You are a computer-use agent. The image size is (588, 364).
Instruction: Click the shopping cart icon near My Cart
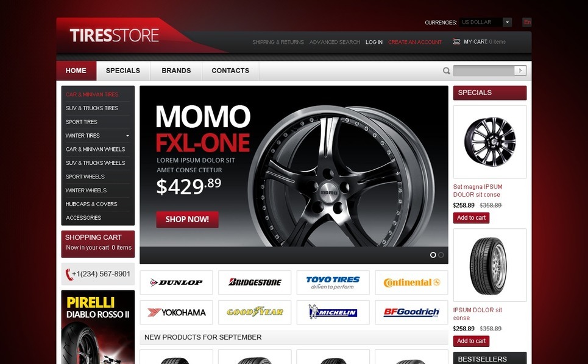pyautogui.click(x=456, y=41)
